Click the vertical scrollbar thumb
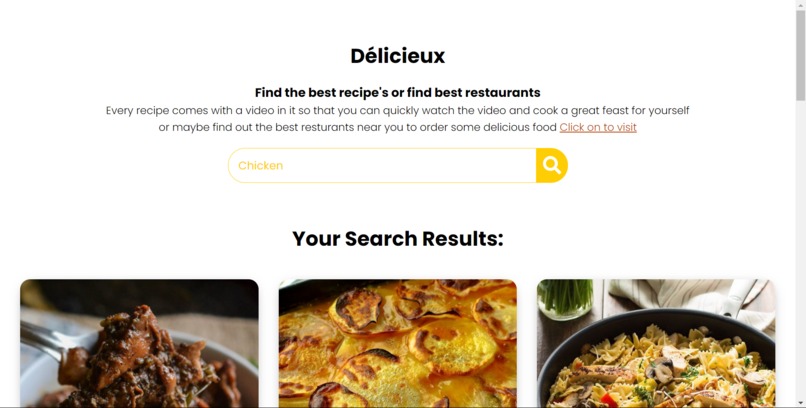Viewport: 806px width, 408px height. [801, 55]
